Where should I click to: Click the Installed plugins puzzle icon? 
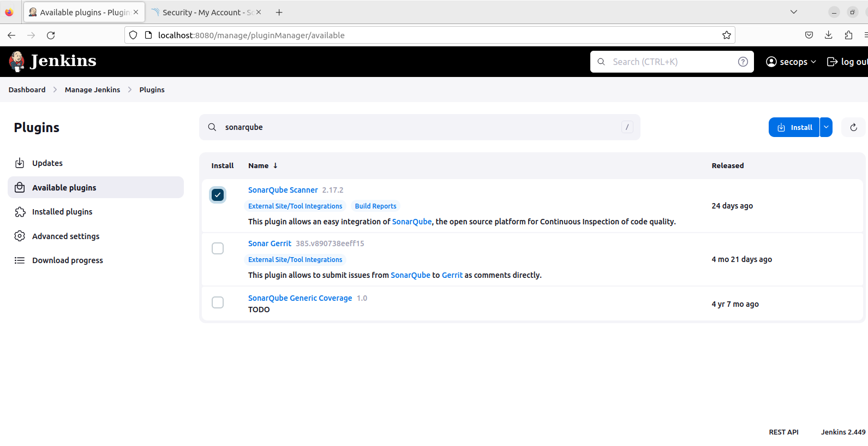point(20,212)
